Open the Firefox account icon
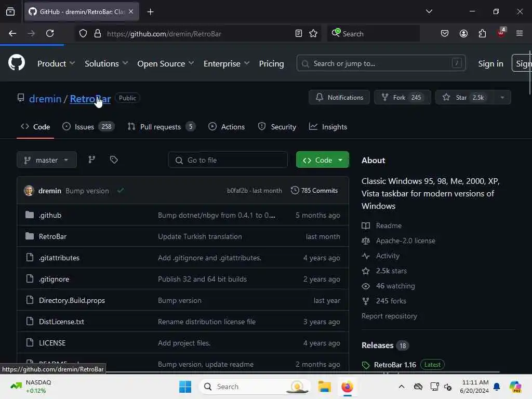 pyautogui.click(x=463, y=33)
